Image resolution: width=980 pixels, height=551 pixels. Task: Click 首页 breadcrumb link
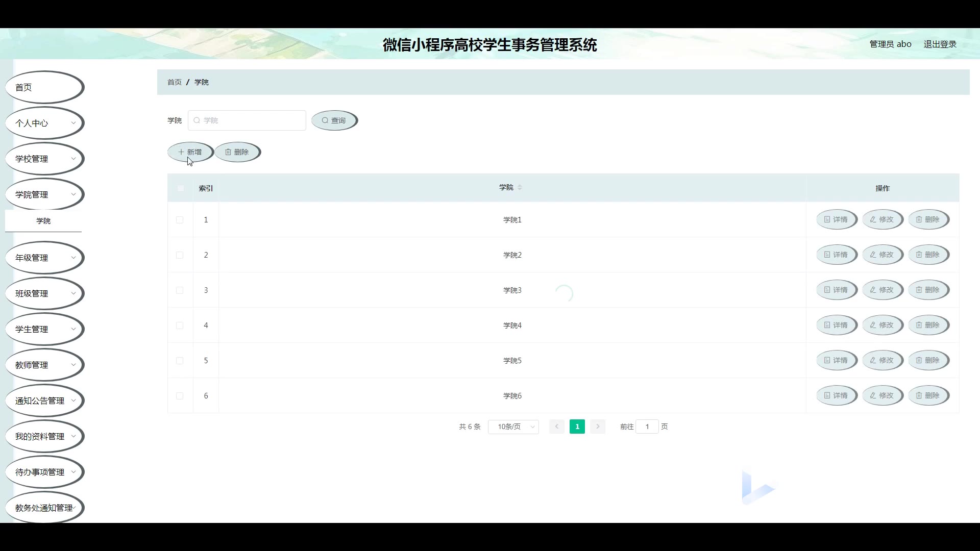(174, 82)
